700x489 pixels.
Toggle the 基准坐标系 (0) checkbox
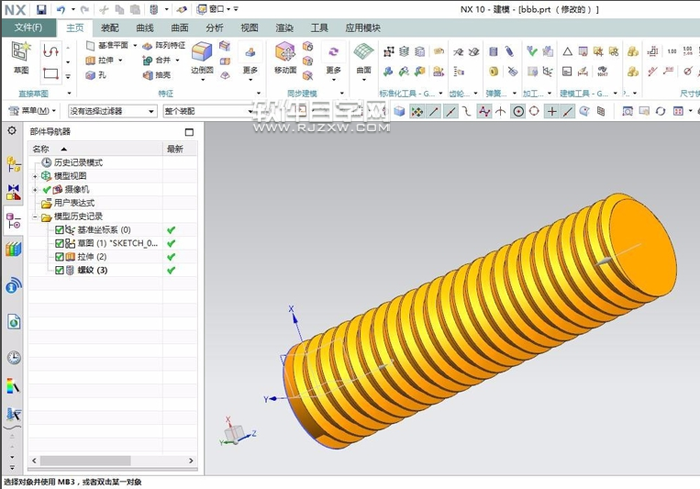pyautogui.click(x=60, y=230)
